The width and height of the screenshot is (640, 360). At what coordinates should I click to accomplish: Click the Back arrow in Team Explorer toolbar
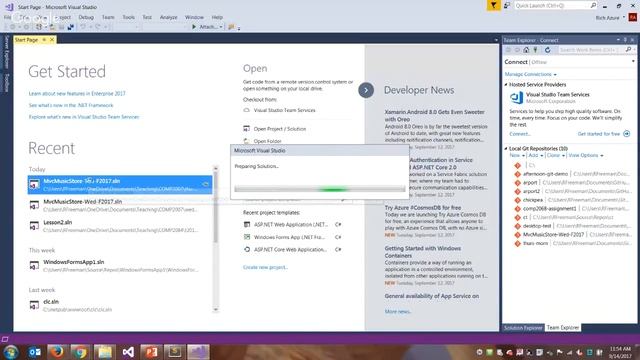tap(508, 50)
